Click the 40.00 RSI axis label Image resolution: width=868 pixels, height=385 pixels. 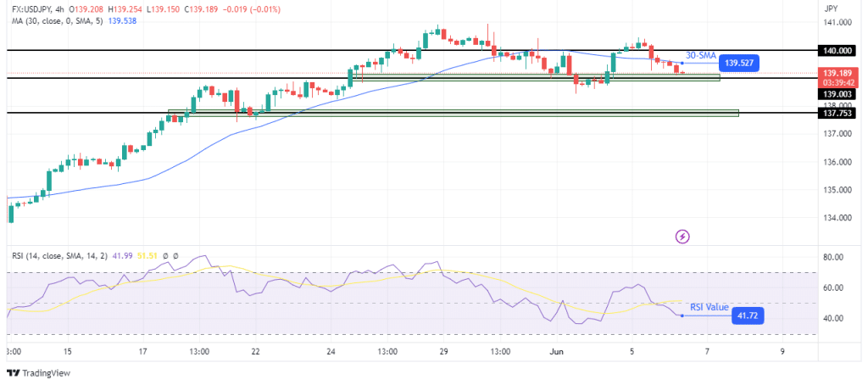pyautogui.click(x=835, y=319)
